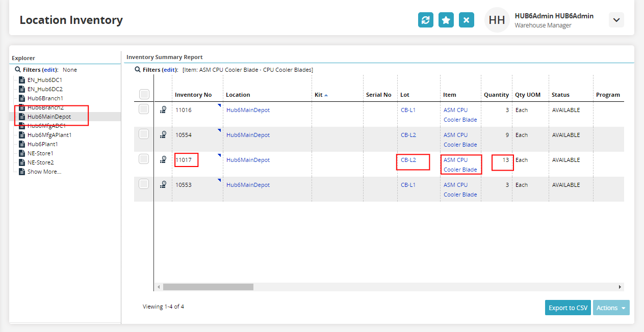The width and height of the screenshot is (644, 332).
Task: Open the Actions dropdown button
Action: click(x=611, y=308)
